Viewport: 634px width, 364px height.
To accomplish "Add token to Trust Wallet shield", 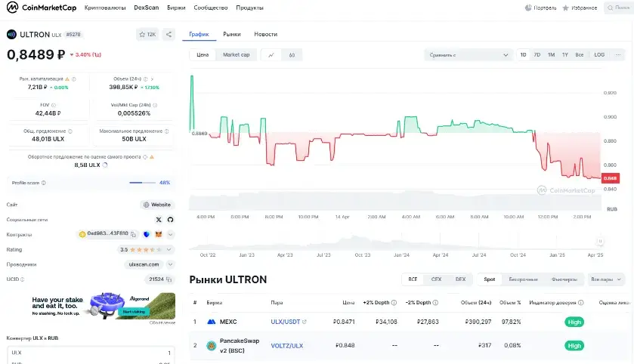I will pyautogui.click(x=147, y=234).
